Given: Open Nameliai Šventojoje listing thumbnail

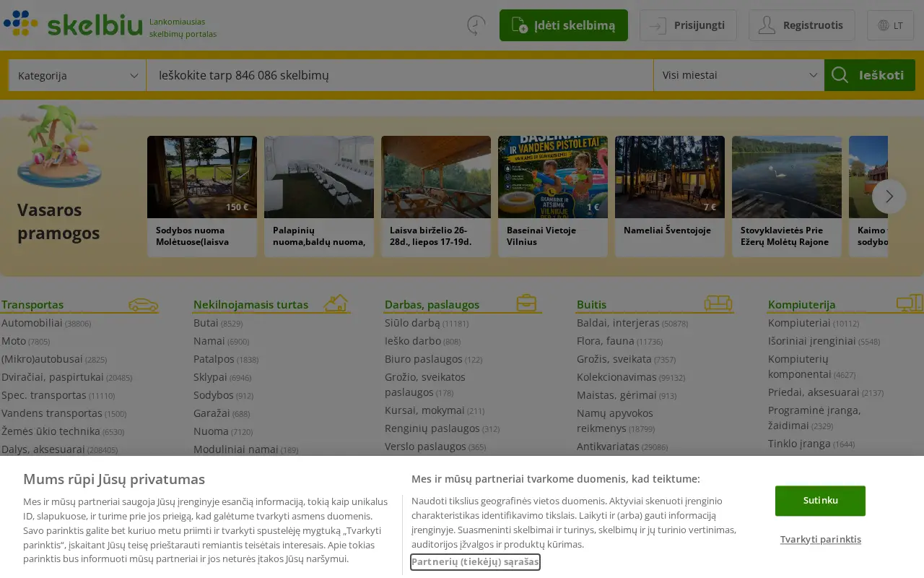Looking at the screenshot, I should tap(670, 177).
